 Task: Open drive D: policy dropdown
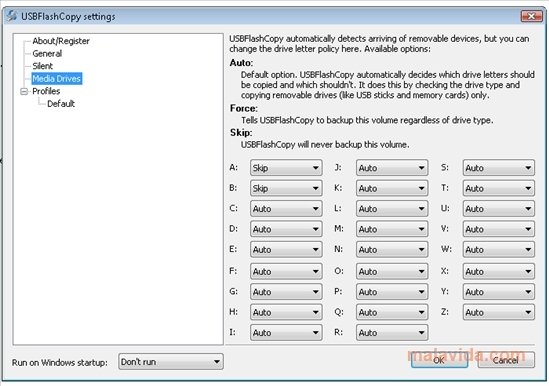pos(286,229)
